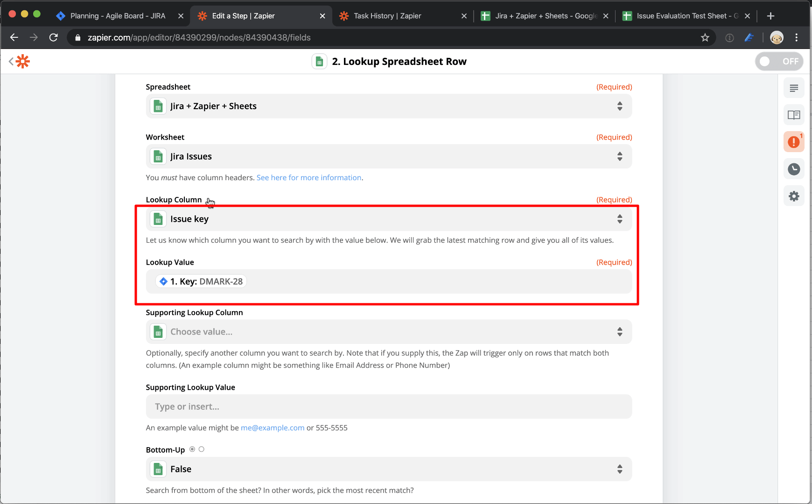The image size is (812, 504).
Task: Open Supporting Lookup Column Choose value dropdown
Action: [389, 332]
